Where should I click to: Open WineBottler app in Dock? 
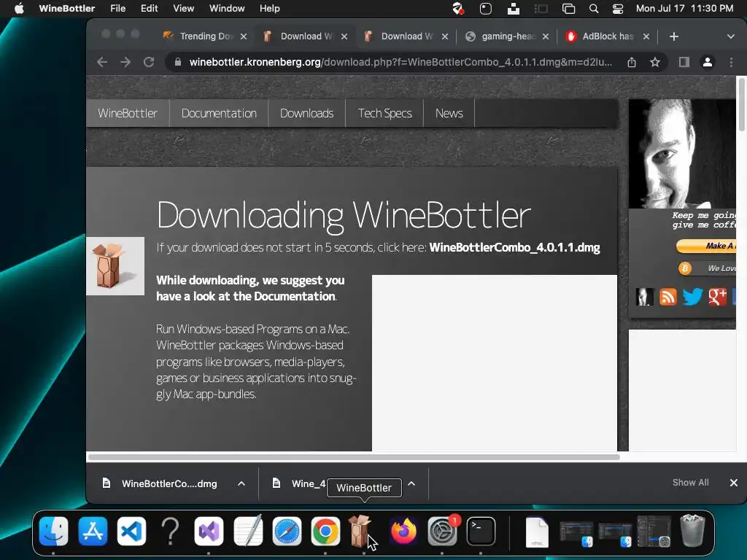360,531
